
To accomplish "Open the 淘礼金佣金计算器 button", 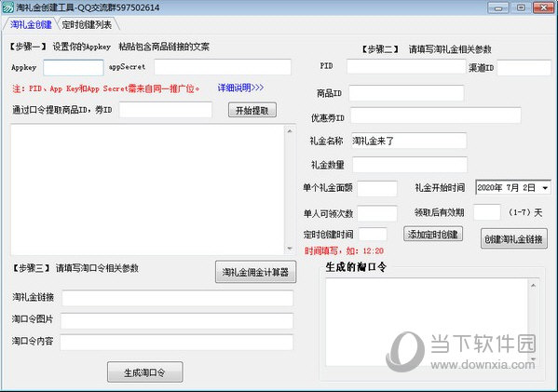I will coord(255,273).
